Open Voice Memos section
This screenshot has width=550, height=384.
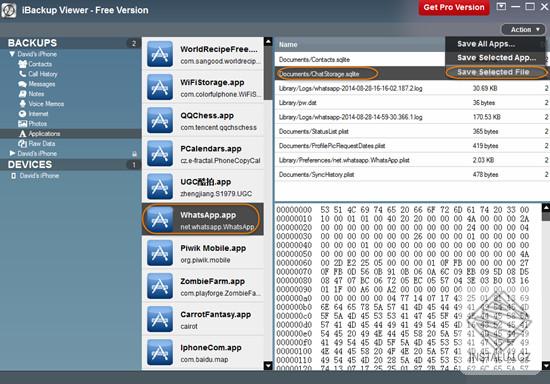41,104
